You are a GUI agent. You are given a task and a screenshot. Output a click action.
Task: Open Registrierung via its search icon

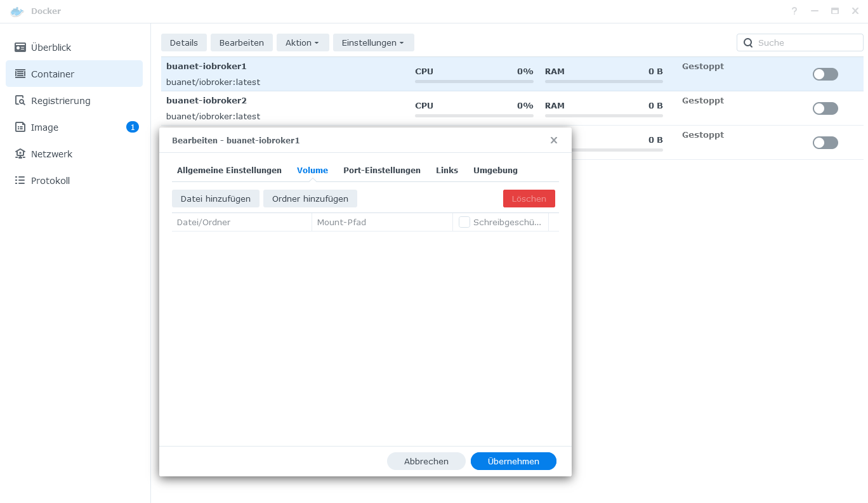tap(20, 101)
